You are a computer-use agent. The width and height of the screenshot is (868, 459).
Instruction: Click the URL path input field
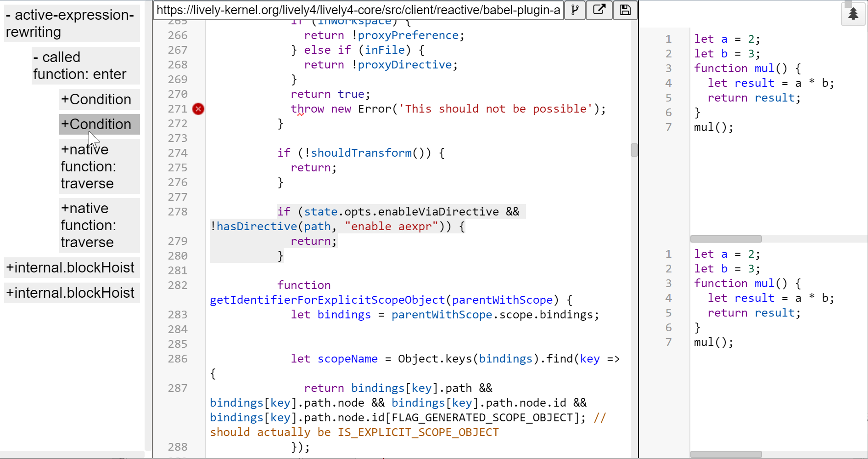tap(358, 10)
